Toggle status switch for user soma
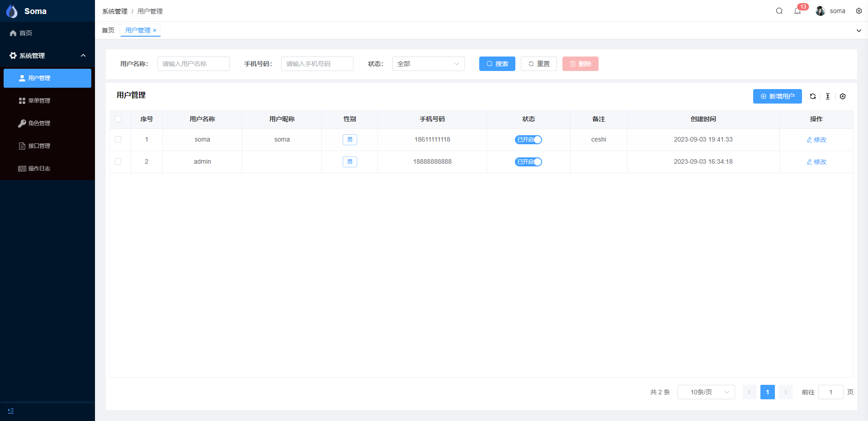Viewport: 868px width, 421px height. click(x=528, y=140)
